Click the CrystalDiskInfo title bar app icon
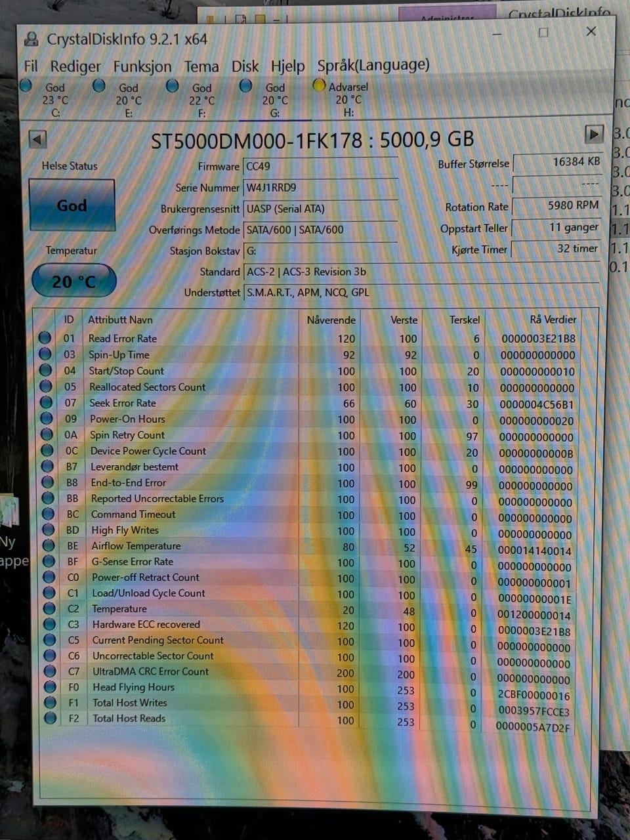The width and height of the screenshot is (630, 840). (31, 39)
